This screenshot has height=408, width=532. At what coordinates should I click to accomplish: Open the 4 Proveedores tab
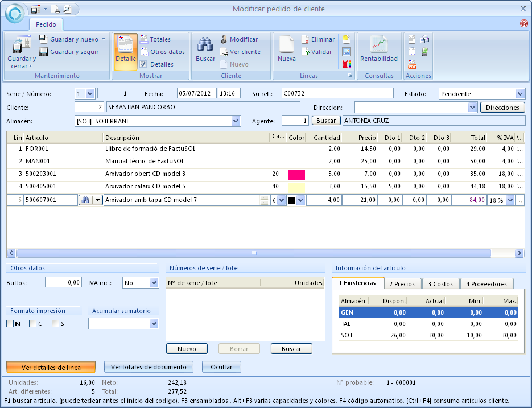tap(486, 283)
